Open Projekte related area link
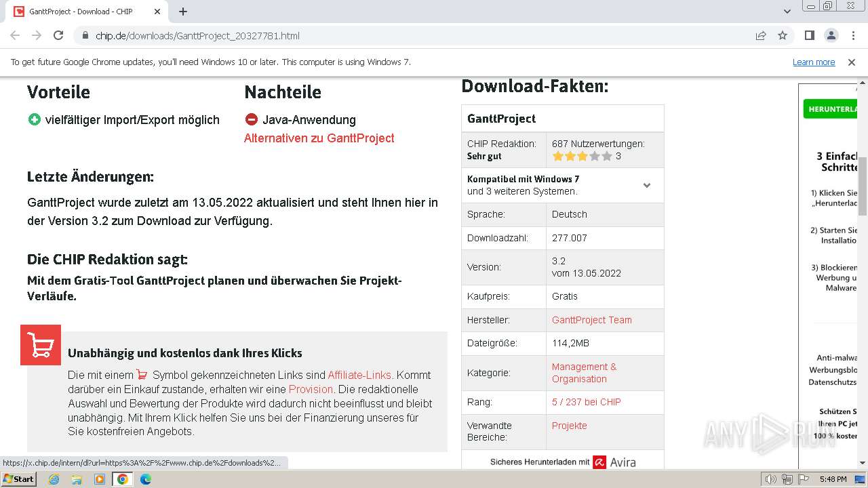 pyautogui.click(x=569, y=426)
